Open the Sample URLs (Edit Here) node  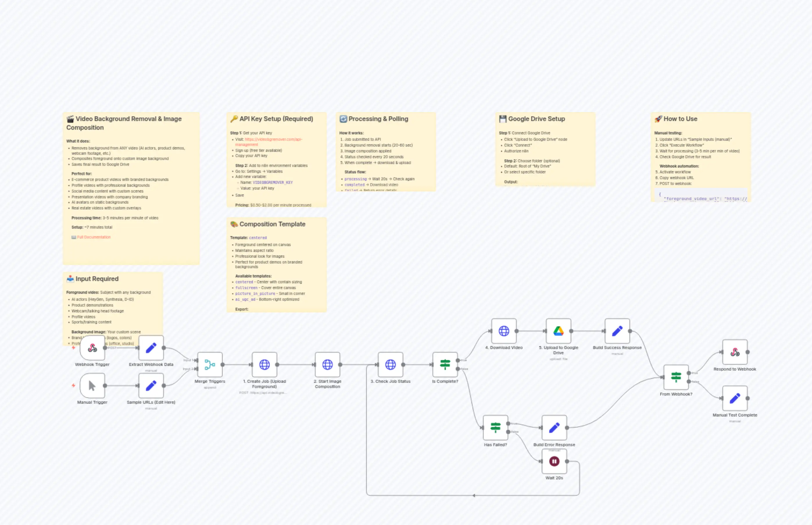(x=151, y=386)
